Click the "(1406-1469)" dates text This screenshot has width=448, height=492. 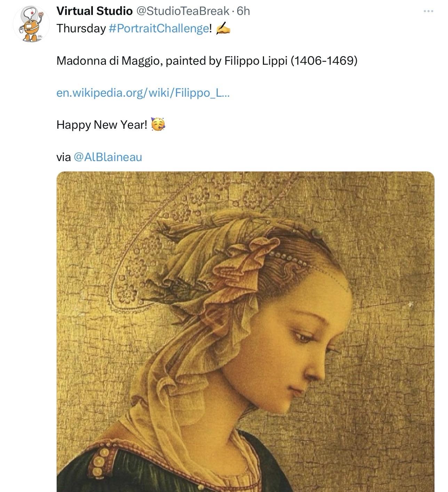[x=324, y=61]
